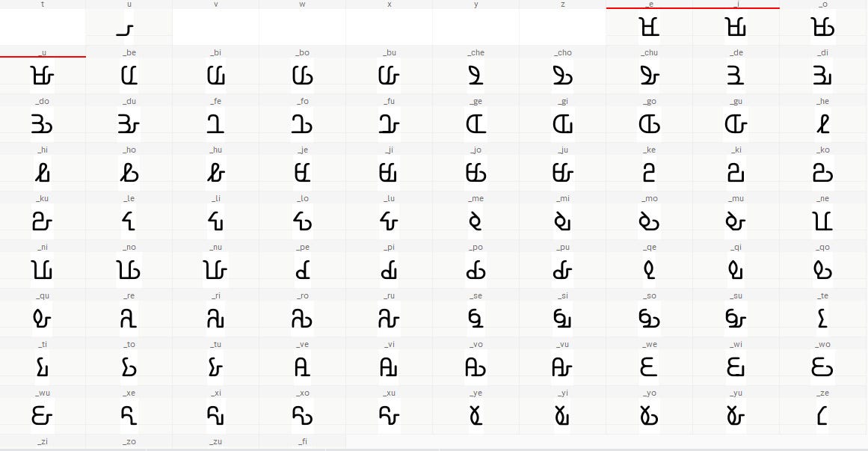Select the empty glyph cell labeled t

43,22
